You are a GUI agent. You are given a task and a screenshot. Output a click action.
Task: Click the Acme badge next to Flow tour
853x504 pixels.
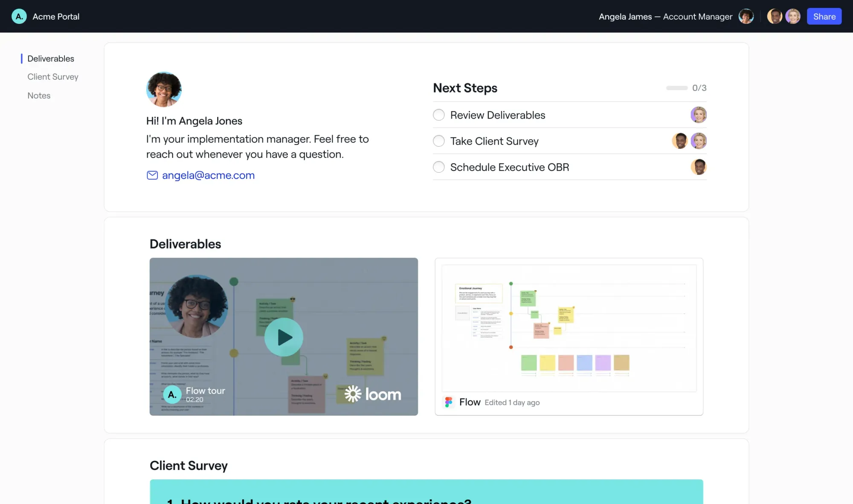[x=172, y=395]
